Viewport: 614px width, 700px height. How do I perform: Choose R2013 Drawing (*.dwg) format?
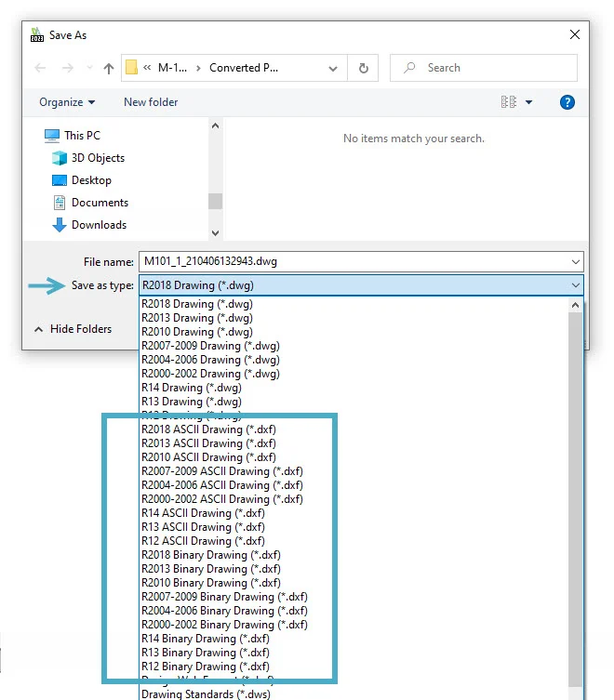tap(196, 318)
